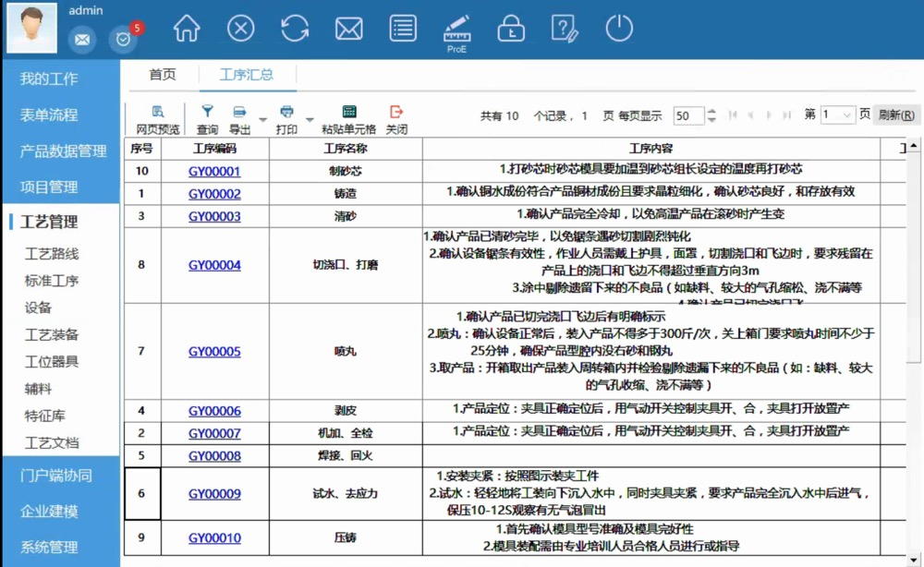Image resolution: width=924 pixels, height=567 pixels.
Task: Open the large envelope message icon
Action: pyautogui.click(x=349, y=29)
